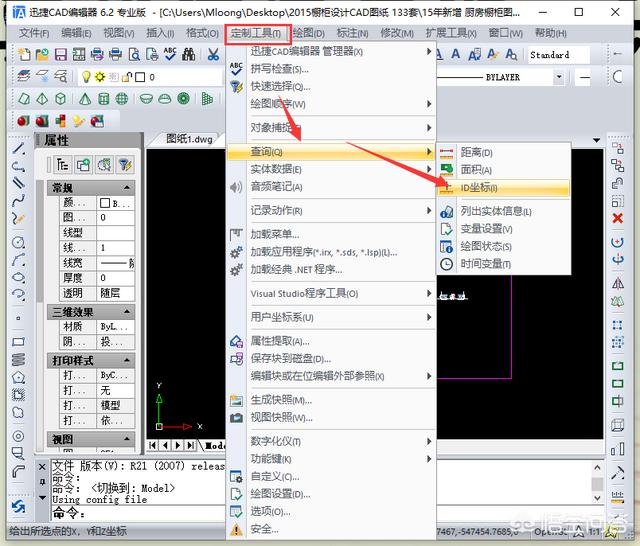
Task: Click the Quick Select icon in Properties panel
Action: pyautogui.click(x=125, y=165)
